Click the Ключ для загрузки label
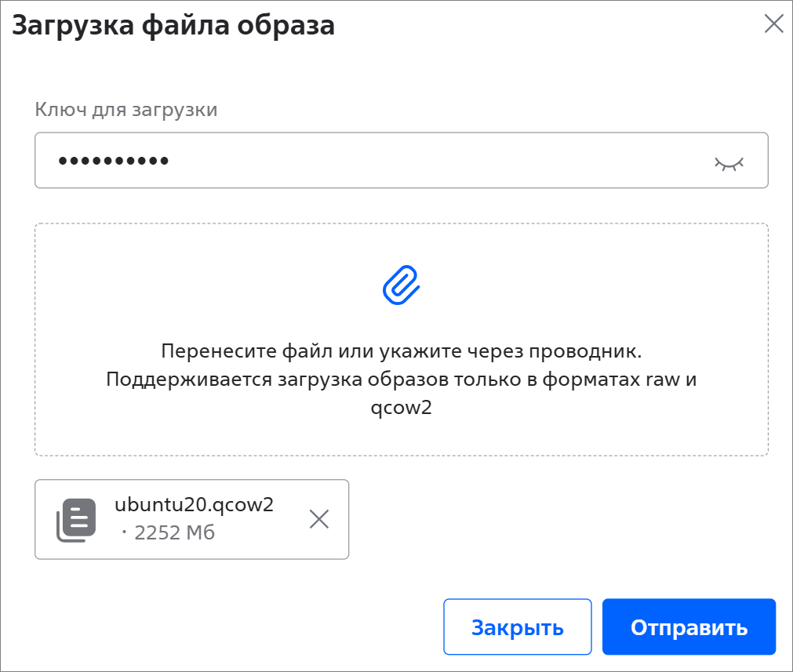Screen dimensions: 793x672 click(126, 109)
